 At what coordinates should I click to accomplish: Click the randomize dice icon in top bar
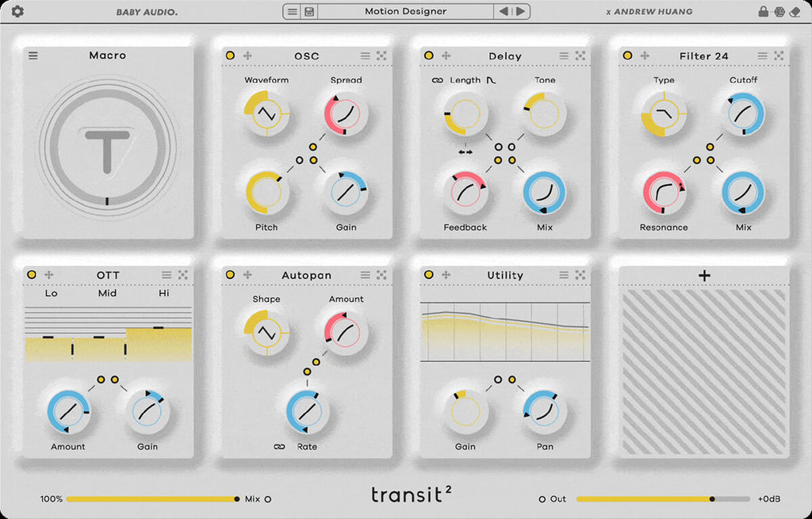pyautogui.click(x=779, y=12)
